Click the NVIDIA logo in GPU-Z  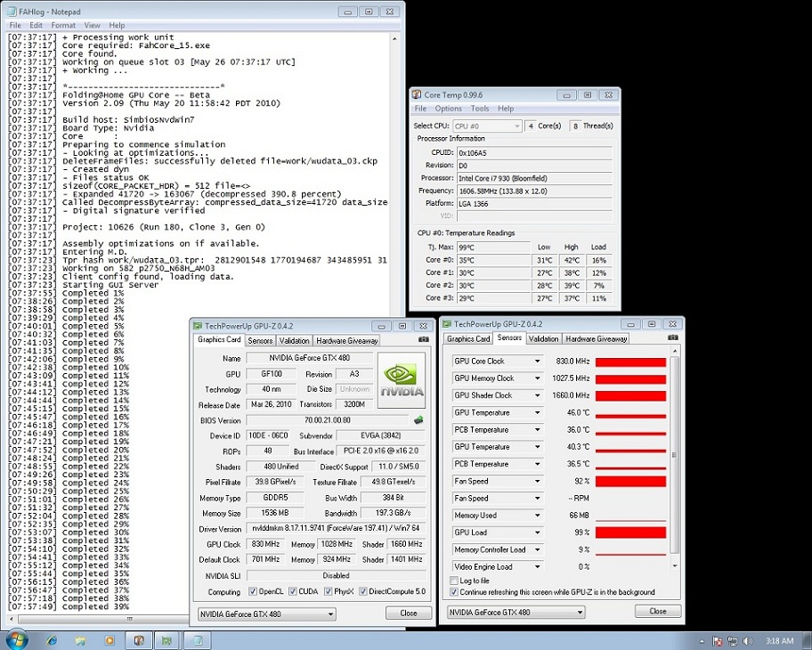(x=402, y=379)
